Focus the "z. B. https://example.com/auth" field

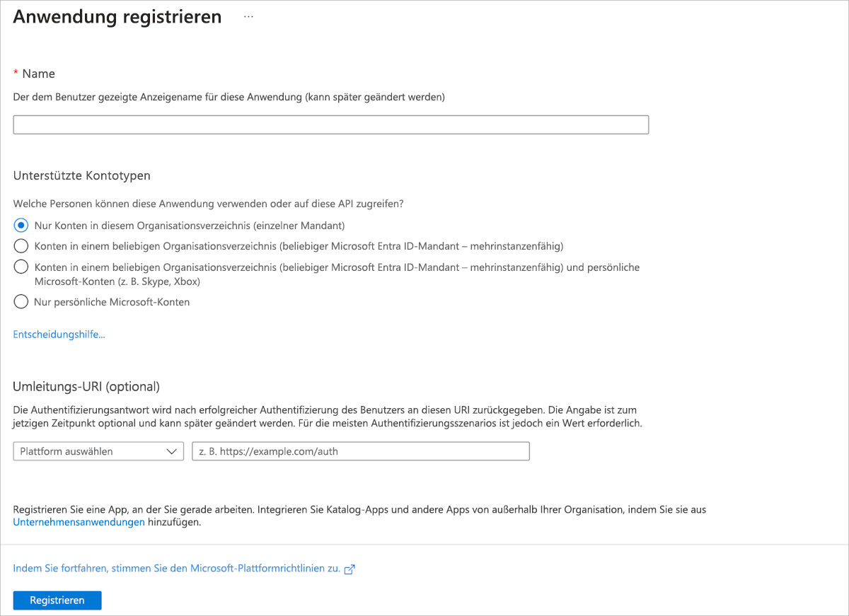coord(361,451)
